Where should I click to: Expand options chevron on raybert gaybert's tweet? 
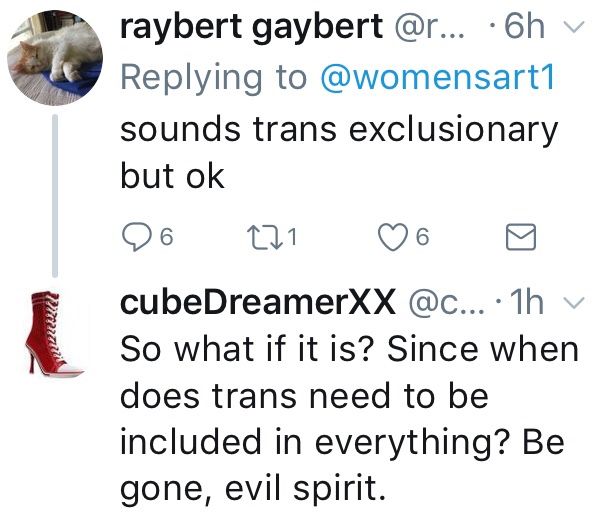coord(573,29)
